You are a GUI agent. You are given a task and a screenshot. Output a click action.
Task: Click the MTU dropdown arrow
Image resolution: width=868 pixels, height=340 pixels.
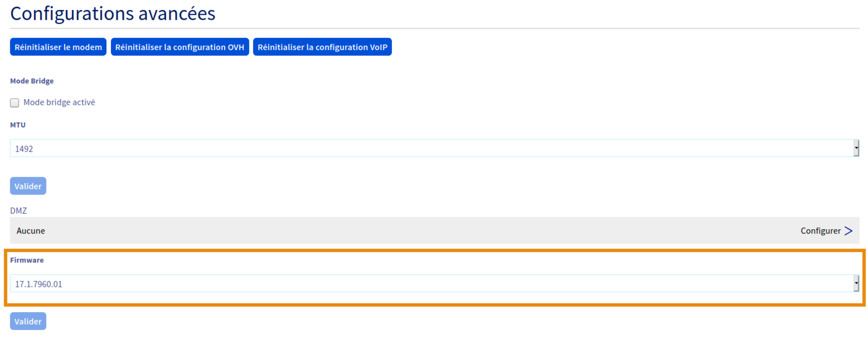point(856,148)
